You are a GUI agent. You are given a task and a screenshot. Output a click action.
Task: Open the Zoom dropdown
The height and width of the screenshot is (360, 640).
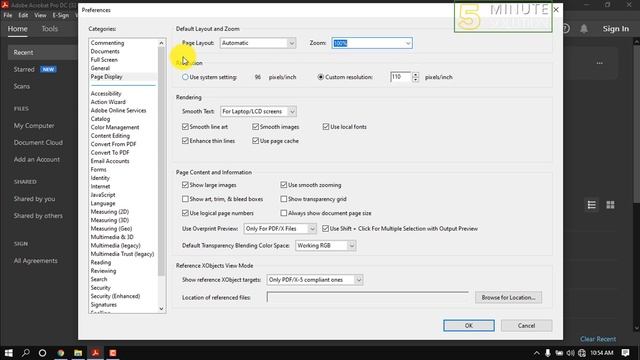tap(372, 43)
